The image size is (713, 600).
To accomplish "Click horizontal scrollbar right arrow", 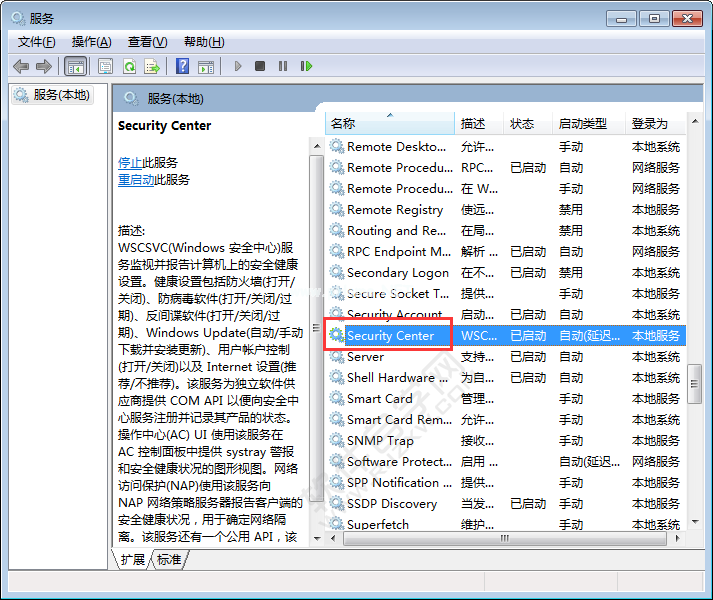I will click(x=678, y=538).
